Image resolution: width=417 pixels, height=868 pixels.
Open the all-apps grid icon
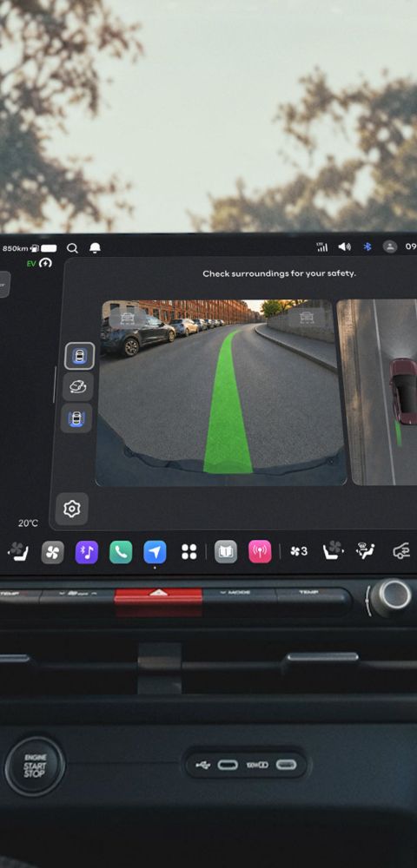pos(189,552)
